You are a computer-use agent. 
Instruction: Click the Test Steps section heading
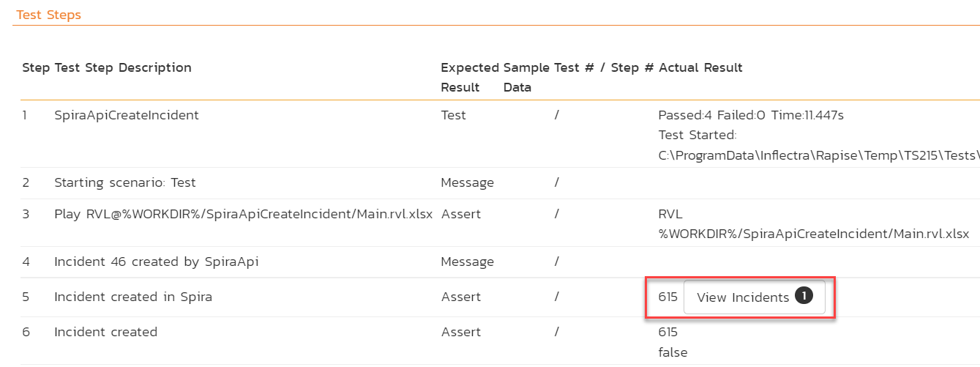(48, 15)
